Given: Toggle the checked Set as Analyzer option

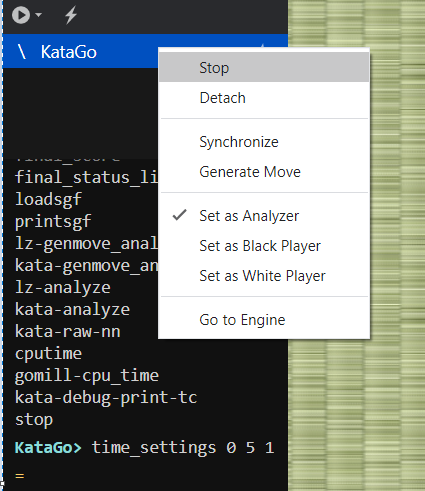Looking at the screenshot, I should 264,216.
